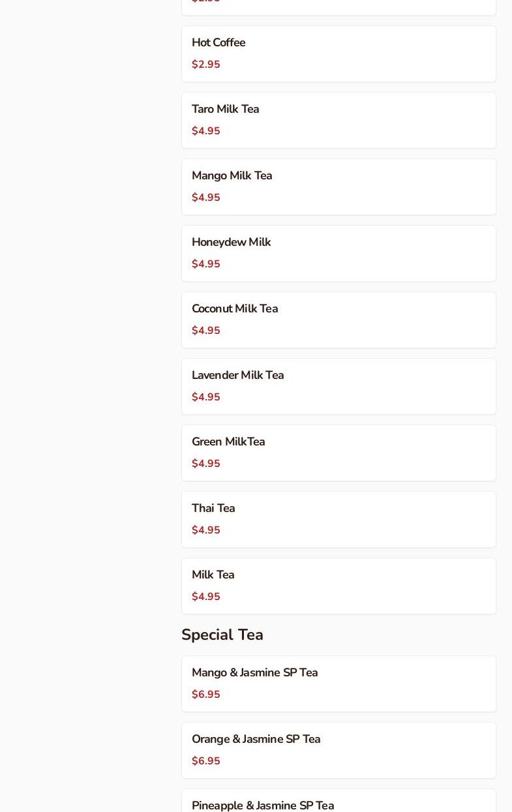Click the $4.95 price under Lavender Milk Tea
Image resolution: width=512 pixels, height=812 pixels.
(x=206, y=397)
